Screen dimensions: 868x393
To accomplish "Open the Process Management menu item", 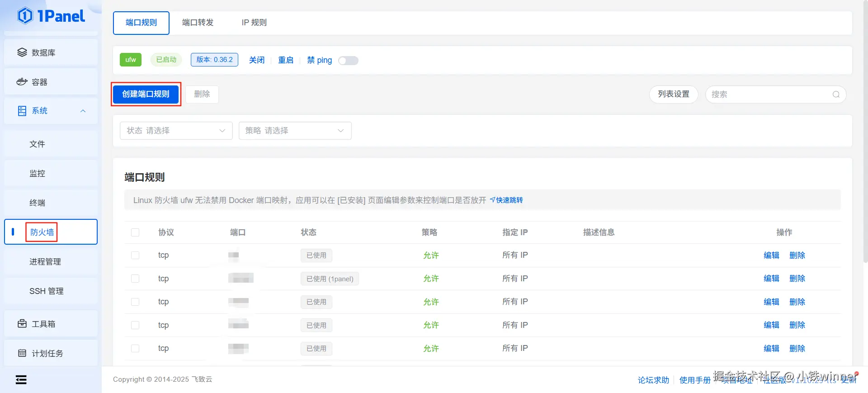I will (x=51, y=261).
